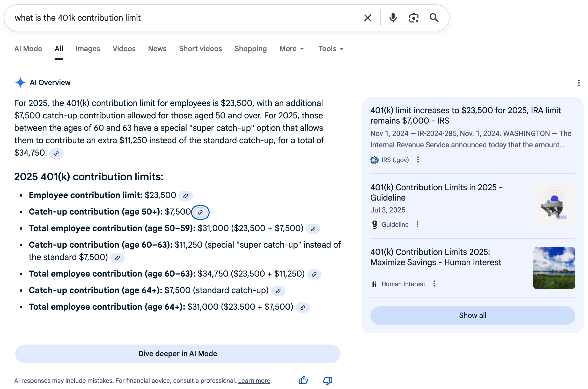This screenshot has height=389, width=588.
Task: Clear the search query with X icon
Action: [x=367, y=18]
